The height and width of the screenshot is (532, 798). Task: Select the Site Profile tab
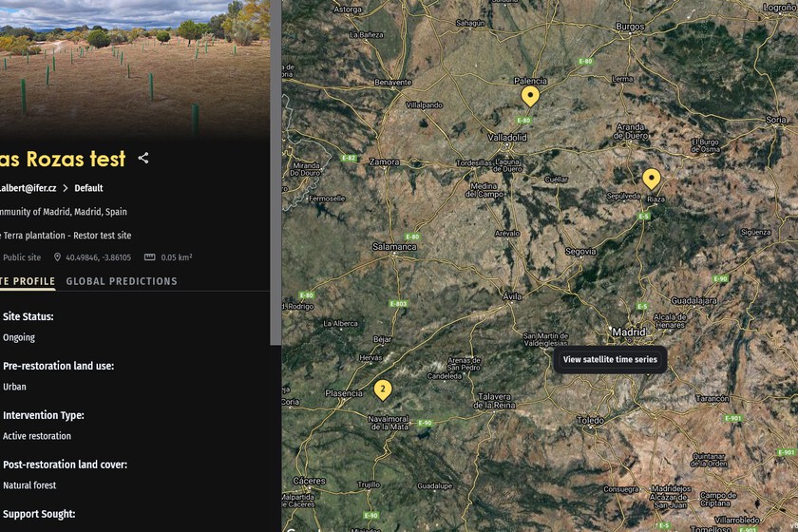[28, 281]
